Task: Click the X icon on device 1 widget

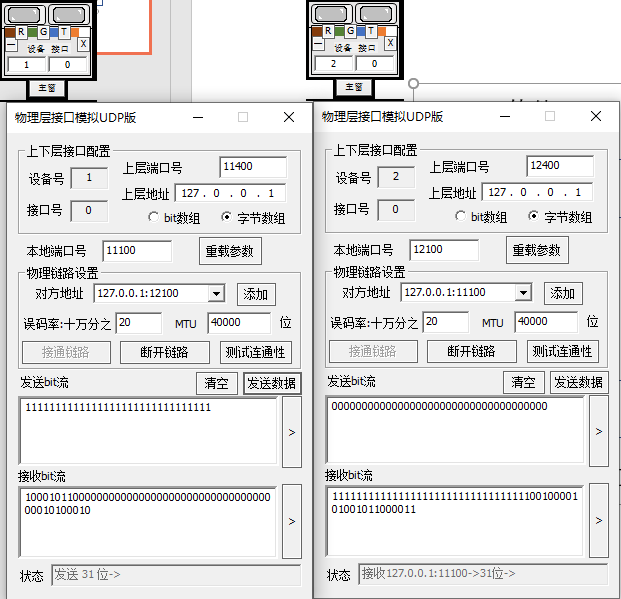Action: pyautogui.click(x=83, y=44)
